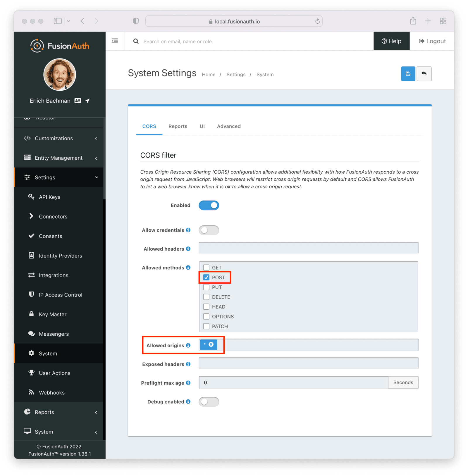
Task: Show Safari tab overview grid icon
Action: 443,21
